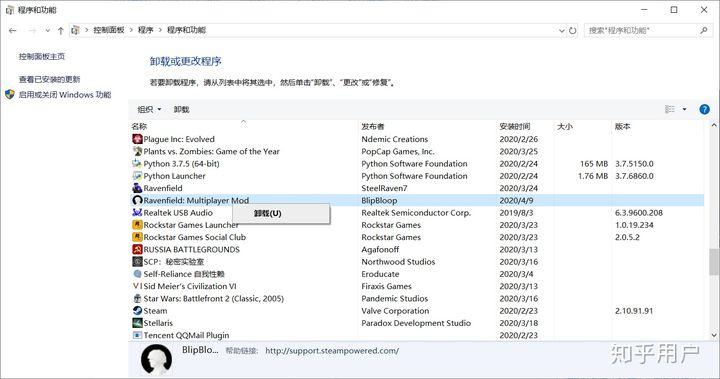Open the 查看已安装的更新 link
Viewport: 720px width, 379px height.
pyautogui.click(x=49, y=79)
